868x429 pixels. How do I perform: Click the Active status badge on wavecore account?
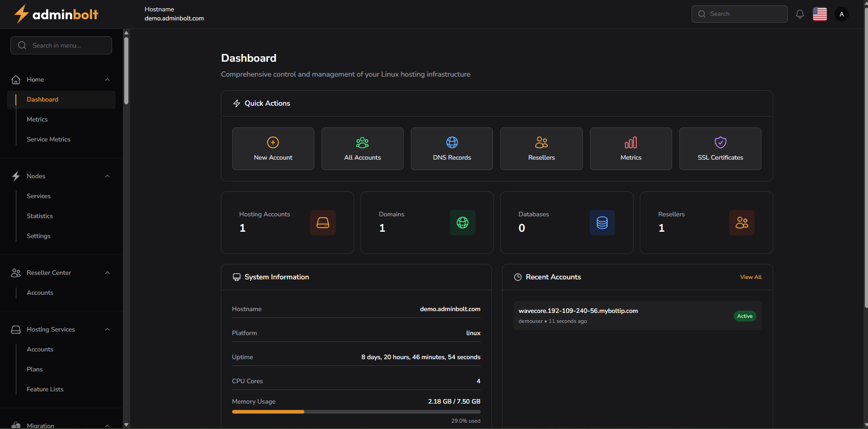click(745, 316)
